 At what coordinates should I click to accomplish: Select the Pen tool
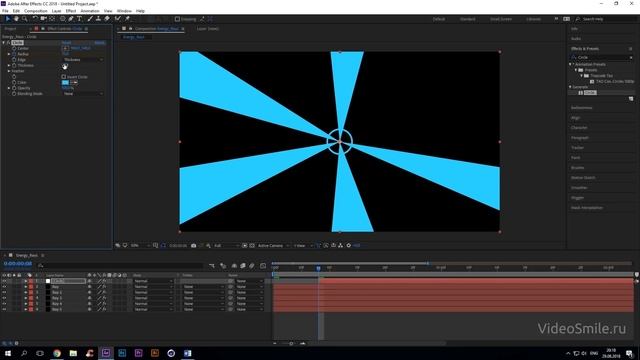pyautogui.click(x=71, y=19)
